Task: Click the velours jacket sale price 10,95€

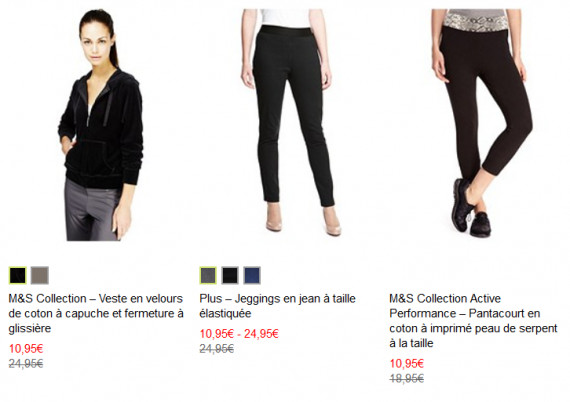Action: (x=26, y=349)
